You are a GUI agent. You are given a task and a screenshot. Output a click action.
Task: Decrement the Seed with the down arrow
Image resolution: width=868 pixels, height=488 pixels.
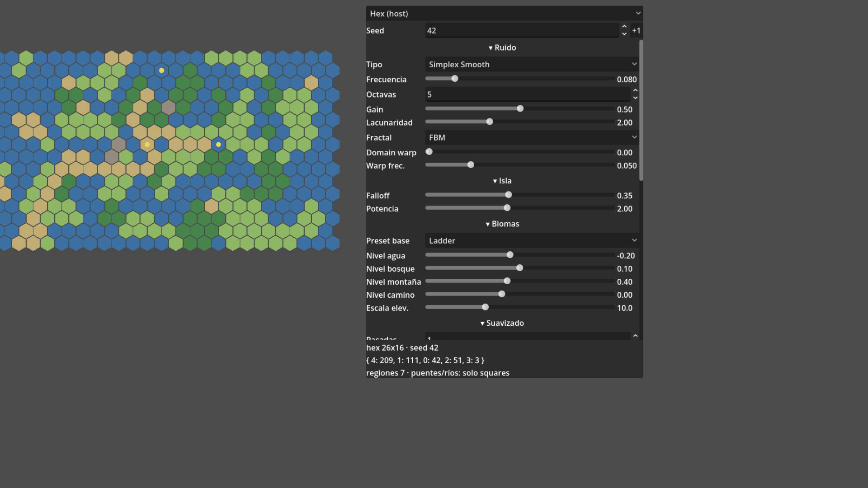624,34
